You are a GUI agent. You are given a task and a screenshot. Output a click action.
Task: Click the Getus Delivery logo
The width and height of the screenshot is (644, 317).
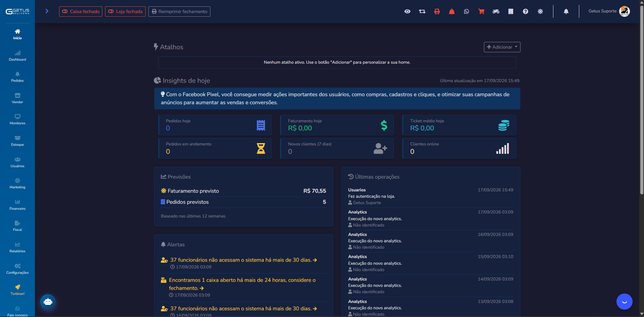point(17,11)
